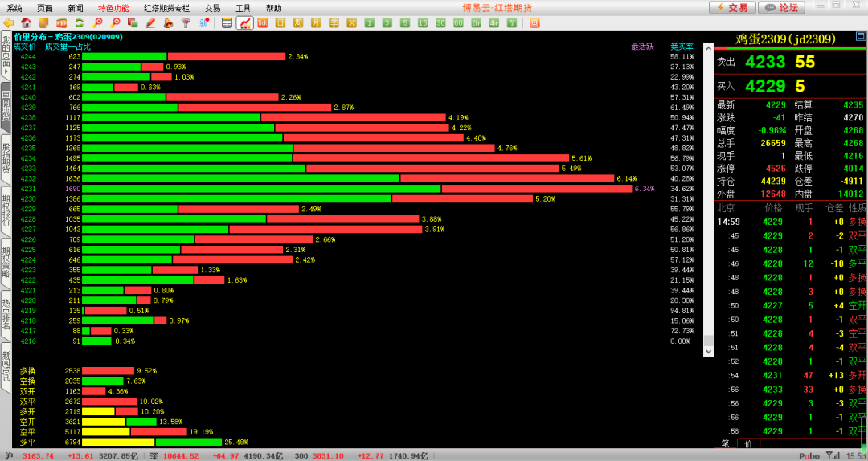
Task: Switch to the 价 tab at bottom right
Action: 748,443
